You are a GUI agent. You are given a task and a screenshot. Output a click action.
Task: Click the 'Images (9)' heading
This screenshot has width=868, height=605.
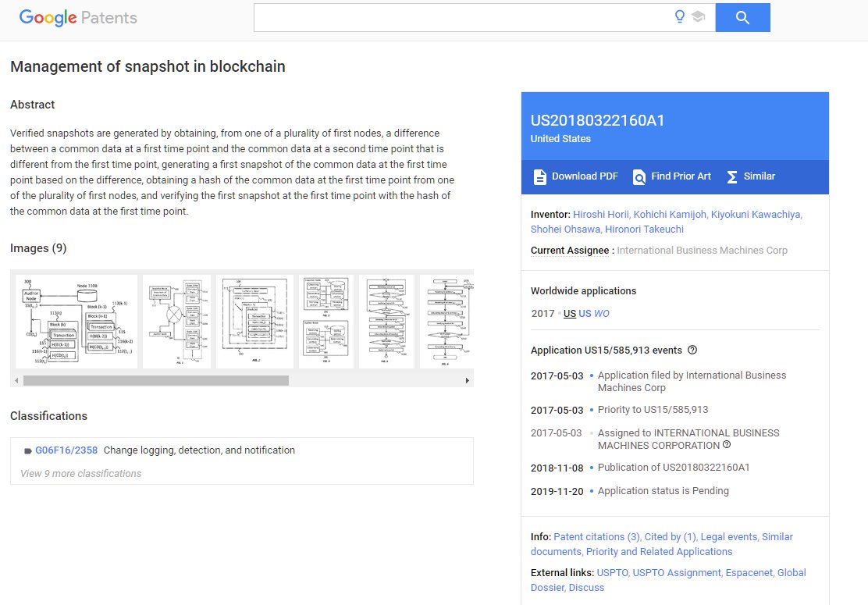tap(38, 248)
